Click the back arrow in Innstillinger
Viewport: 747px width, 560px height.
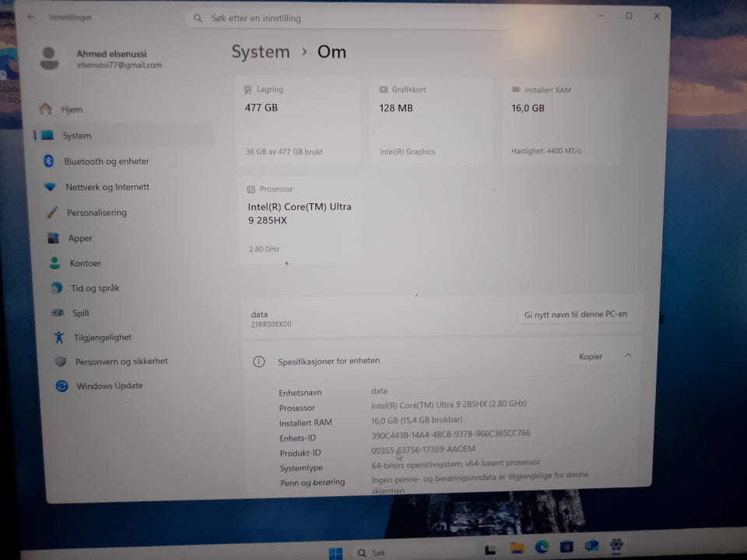(x=31, y=17)
